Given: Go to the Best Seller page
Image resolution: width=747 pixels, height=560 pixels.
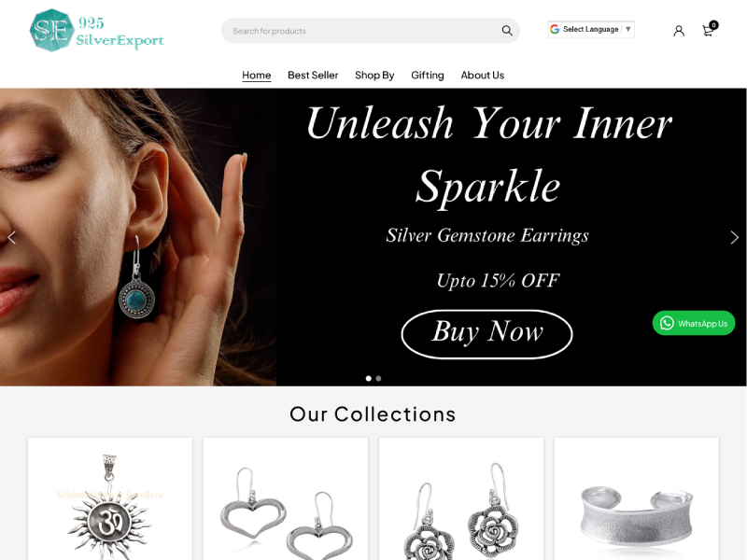Looking at the screenshot, I should [x=313, y=76].
